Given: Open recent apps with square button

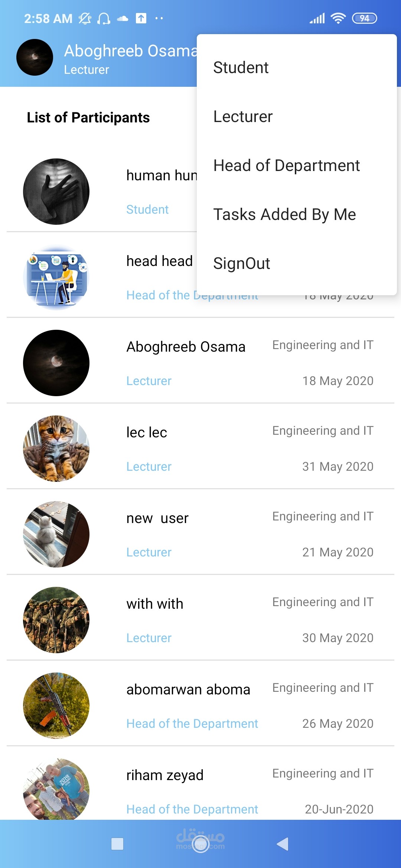Looking at the screenshot, I should pos(117,844).
